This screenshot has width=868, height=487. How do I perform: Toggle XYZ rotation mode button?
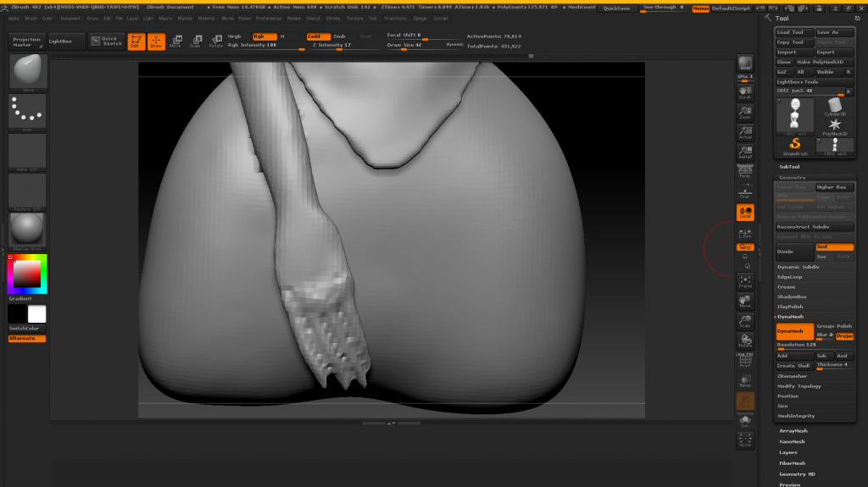pos(745,246)
